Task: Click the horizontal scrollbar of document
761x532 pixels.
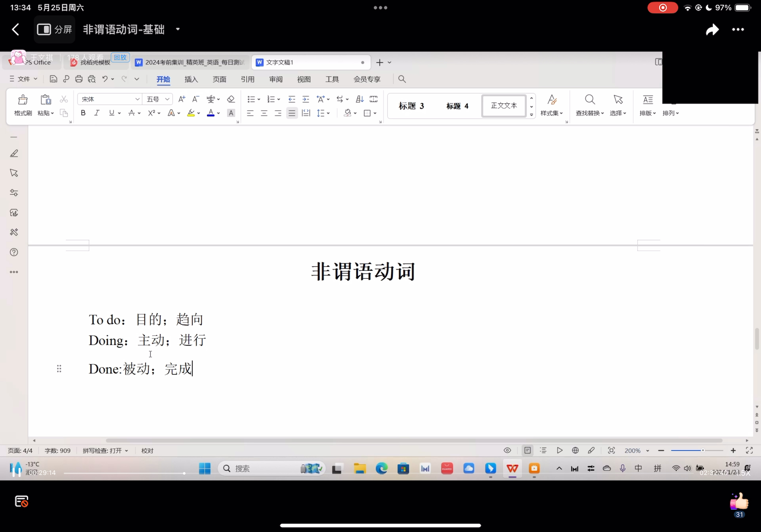Action: (x=414, y=440)
